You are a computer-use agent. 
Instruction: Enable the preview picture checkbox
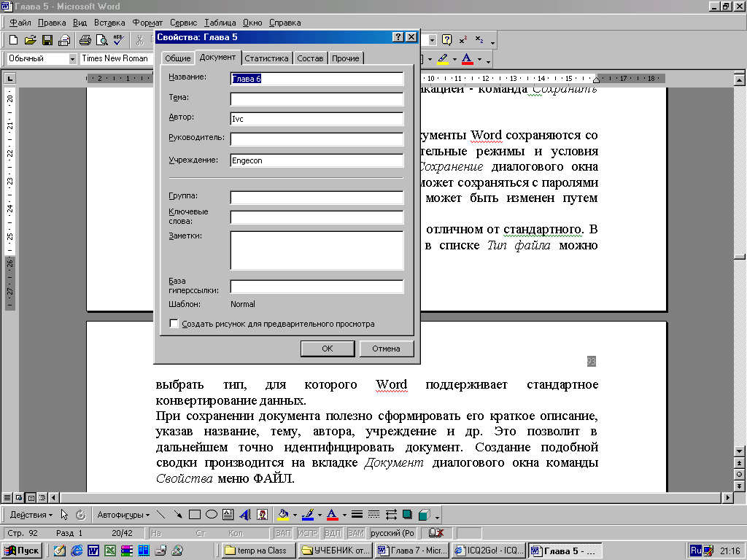[174, 324]
